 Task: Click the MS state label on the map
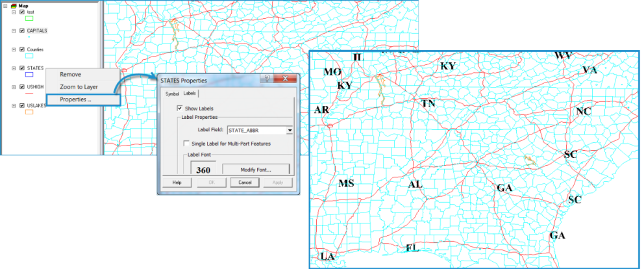346,183
